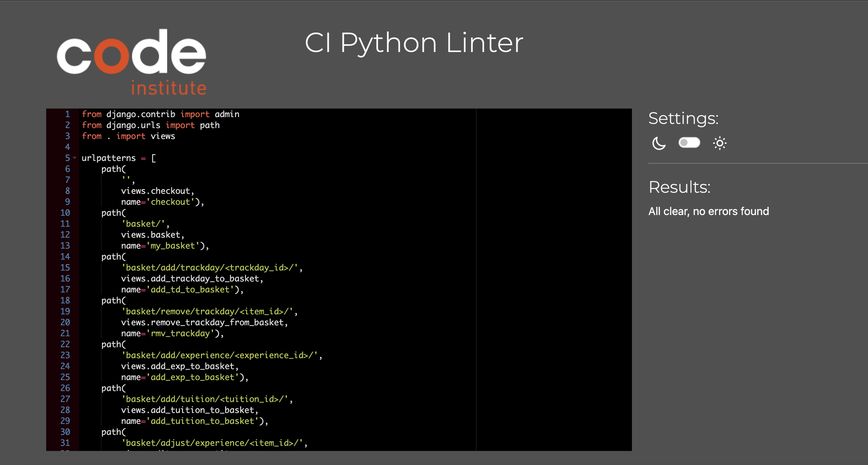Click the empty string '' on line 7
Screen dimensions: 868x465
126,178
